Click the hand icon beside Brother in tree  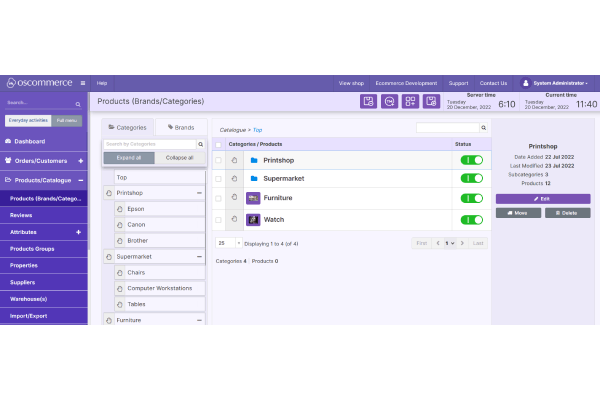point(120,241)
